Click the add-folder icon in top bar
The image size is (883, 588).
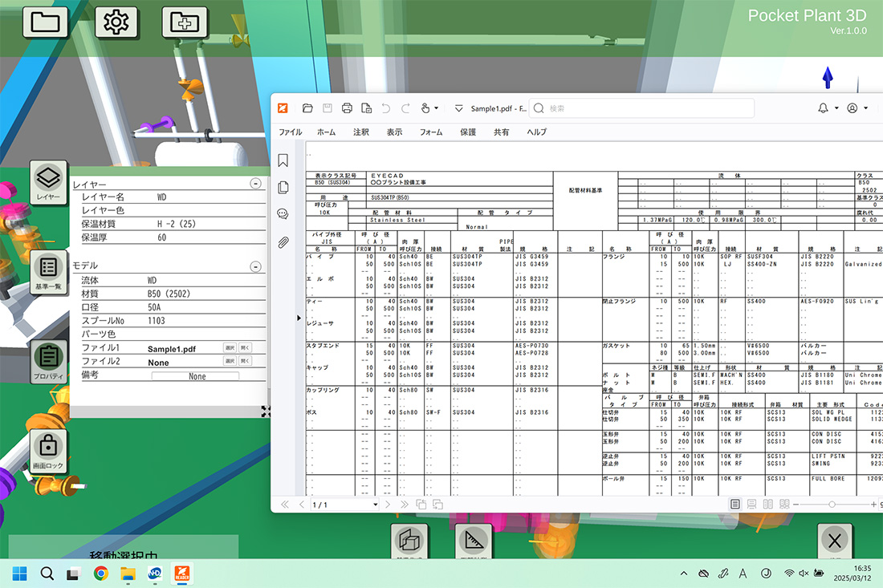(185, 22)
